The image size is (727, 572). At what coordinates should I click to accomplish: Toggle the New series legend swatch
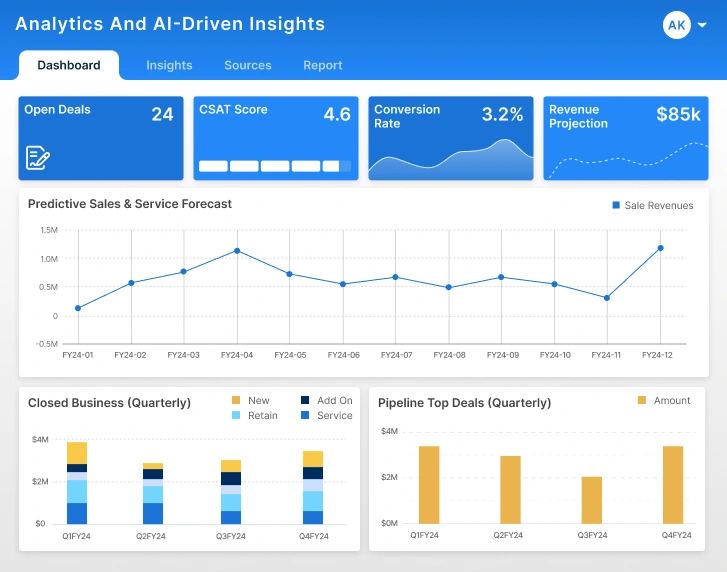pos(236,400)
